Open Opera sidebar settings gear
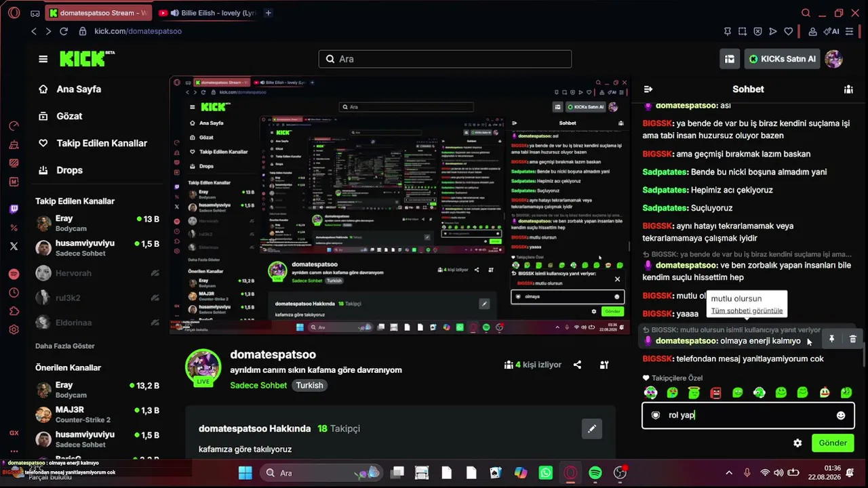This screenshot has height=488, width=868. pyautogui.click(x=14, y=330)
